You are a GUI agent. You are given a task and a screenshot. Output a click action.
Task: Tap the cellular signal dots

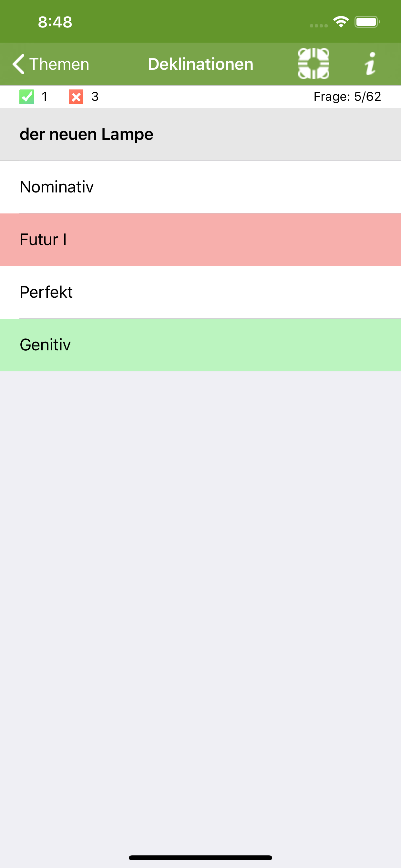click(318, 26)
